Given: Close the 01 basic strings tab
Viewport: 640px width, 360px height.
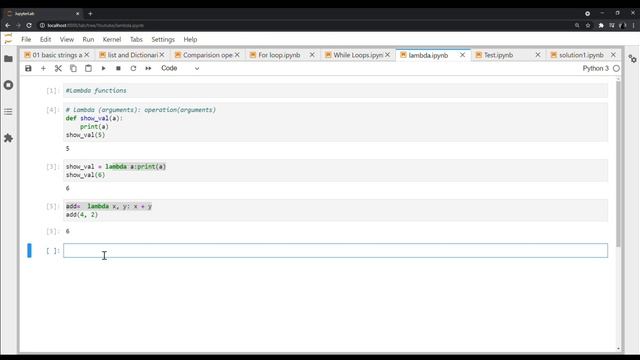Looking at the screenshot, I should coord(87,55).
